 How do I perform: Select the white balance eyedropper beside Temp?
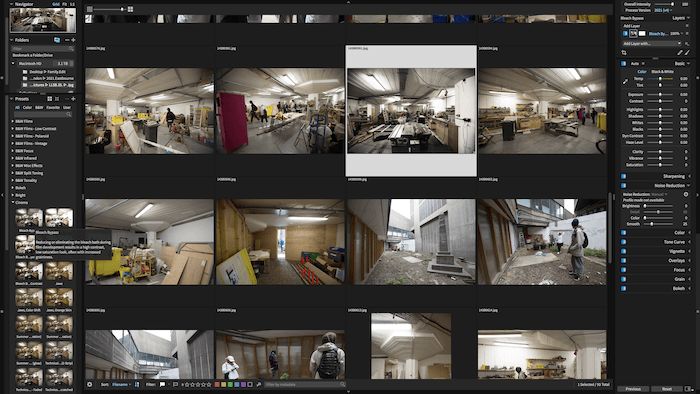click(x=625, y=82)
